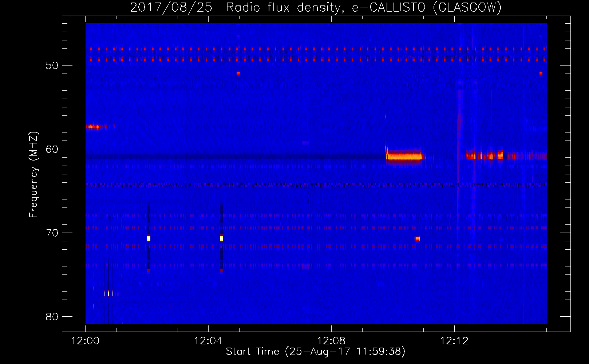This screenshot has width=589, height=364.
Task: Click the Frequency (MHZ) axis label
Action: pos(33,175)
